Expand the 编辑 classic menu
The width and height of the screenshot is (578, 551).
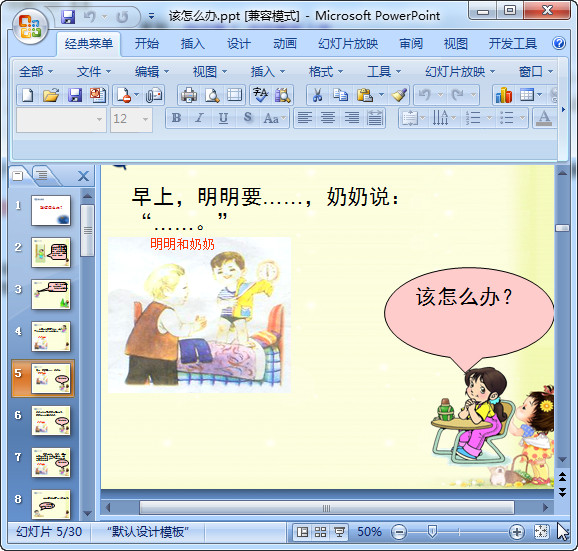(152, 72)
